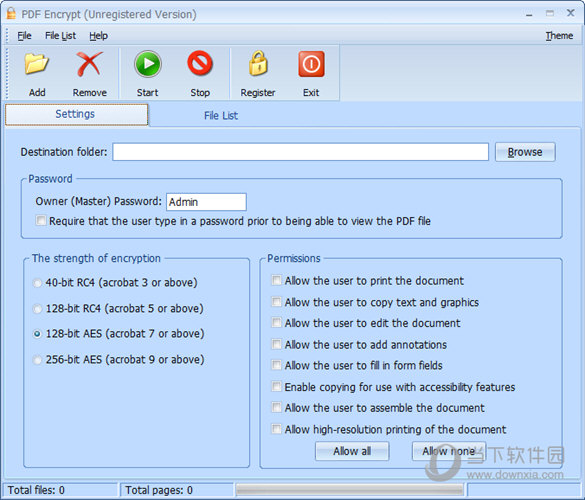Click the Allow none button
The height and width of the screenshot is (500, 585).
[x=449, y=451]
